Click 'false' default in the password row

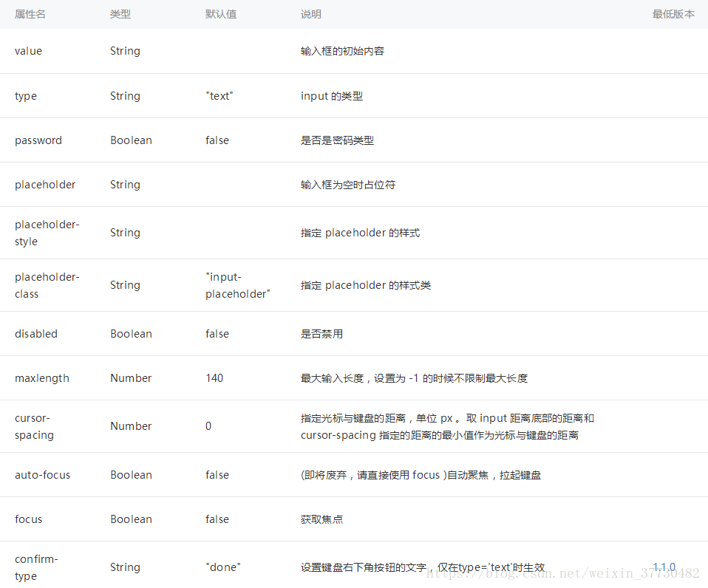coord(217,140)
